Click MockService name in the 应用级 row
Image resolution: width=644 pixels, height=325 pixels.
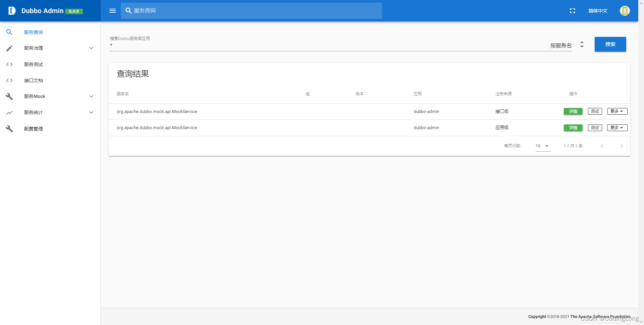point(157,128)
